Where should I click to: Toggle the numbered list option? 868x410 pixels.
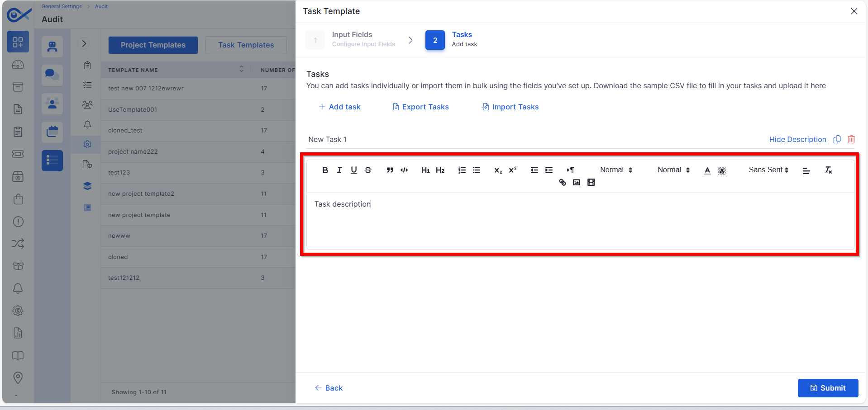click(462, 170)
